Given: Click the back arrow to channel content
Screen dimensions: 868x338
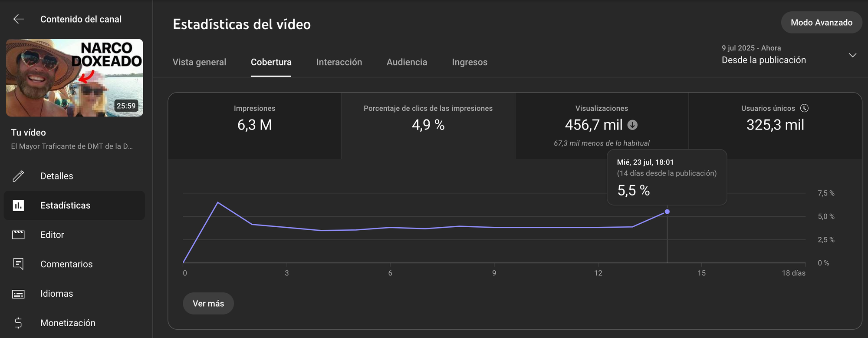Looking at the screenshot, I should pyautogui.click(x=18, y=19).
